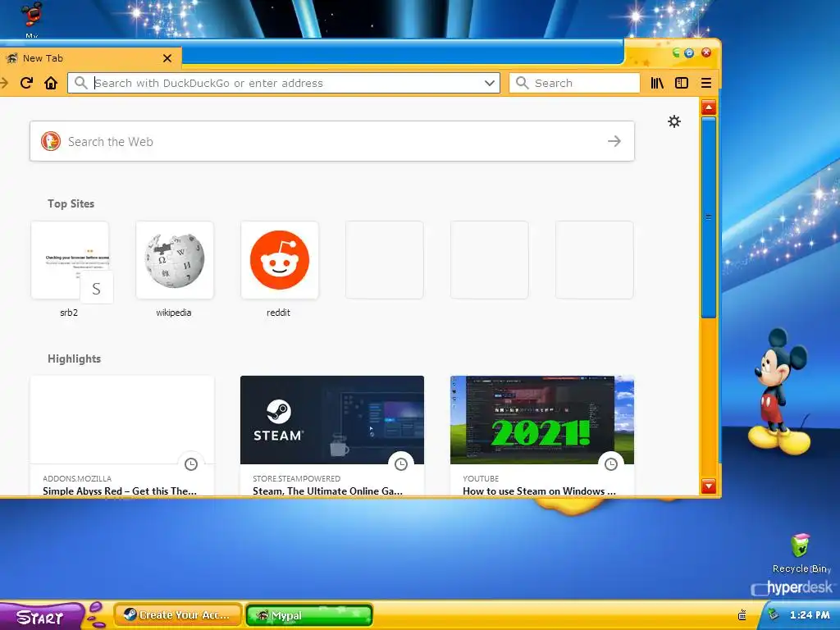Open the hamburger application menu
Screen dimensions: 840x630
click(x=706, y=83)
